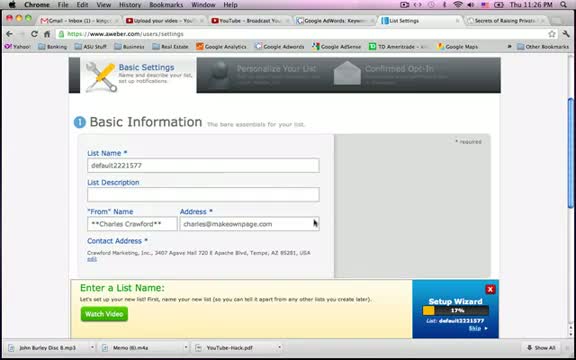The image size is (576, 360).
Task: Go to the Personalize Your List step
Action: click(x=264, y=75)
